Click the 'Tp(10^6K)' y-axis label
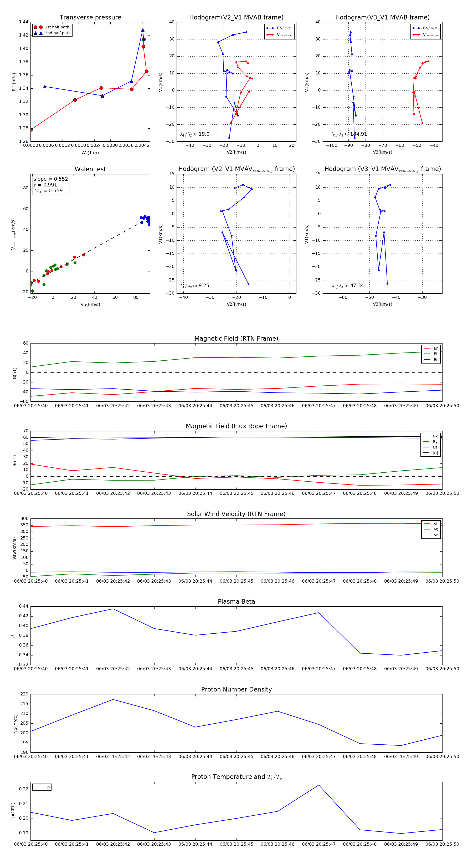The width and height of the screenshot is (473, 868). click(13, 811)
